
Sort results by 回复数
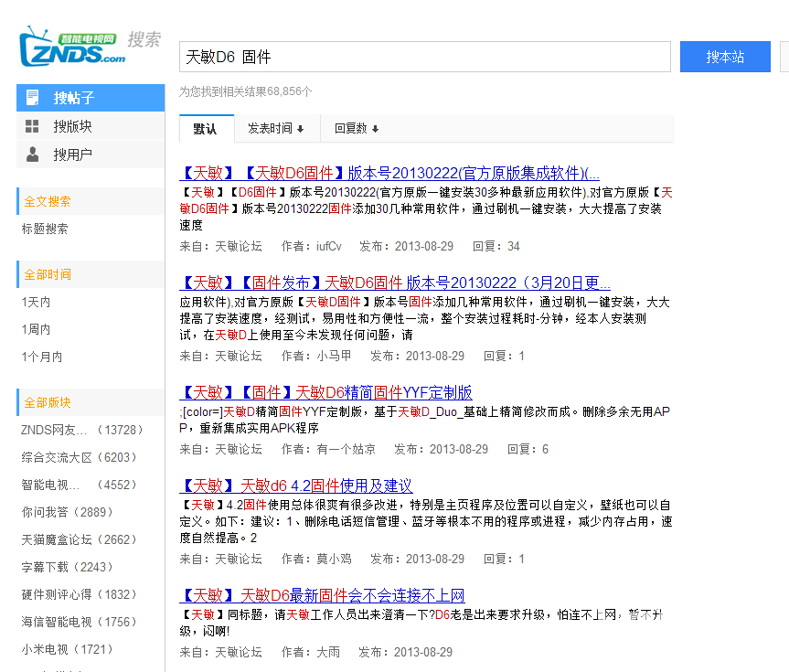point(357,129)
